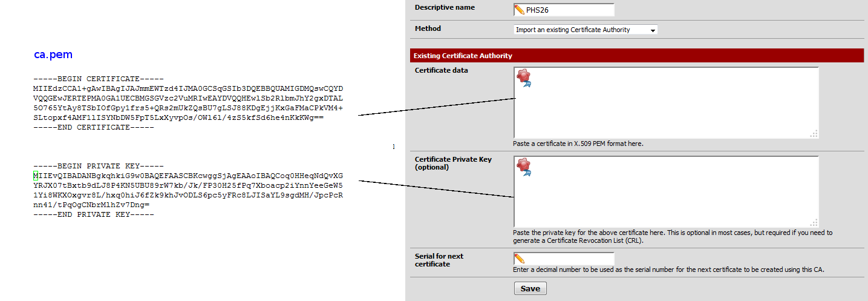Click the END PRIVATE KEY line
The image size is (868, 301).
click(94, 214)
